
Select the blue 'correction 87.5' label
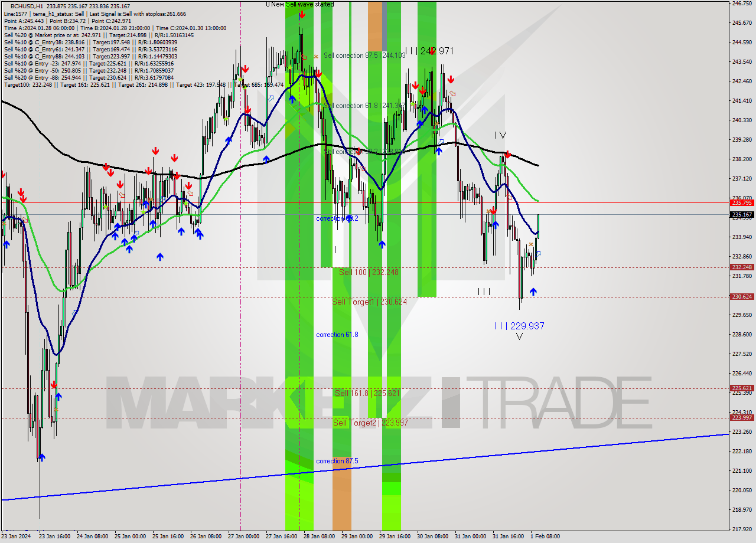point(337,461)
